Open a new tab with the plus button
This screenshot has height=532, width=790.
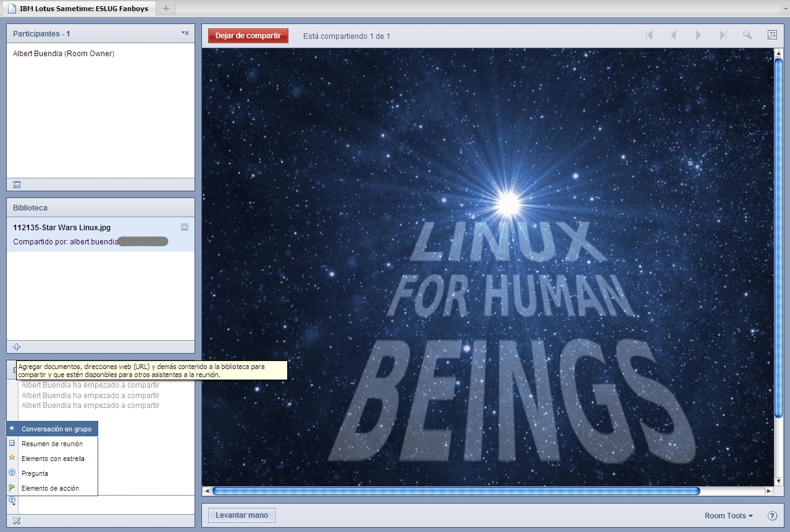coord(166,9)
